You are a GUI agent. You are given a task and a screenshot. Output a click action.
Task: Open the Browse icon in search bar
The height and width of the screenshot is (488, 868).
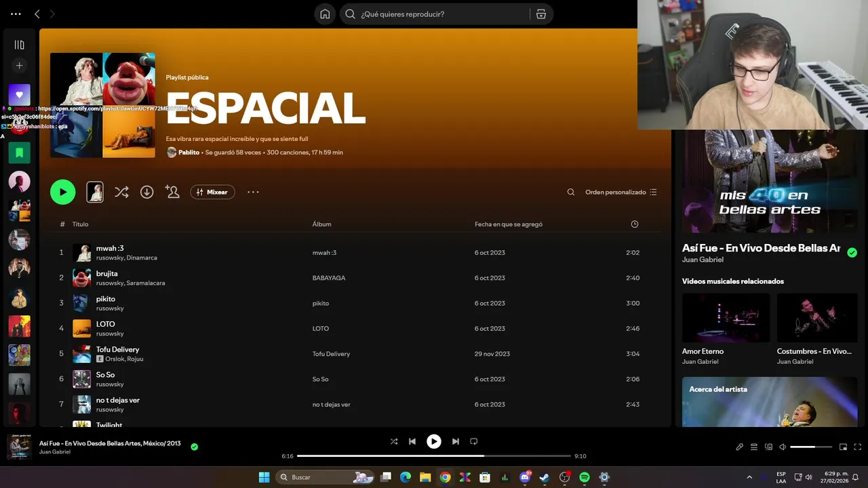pos(541,14)
